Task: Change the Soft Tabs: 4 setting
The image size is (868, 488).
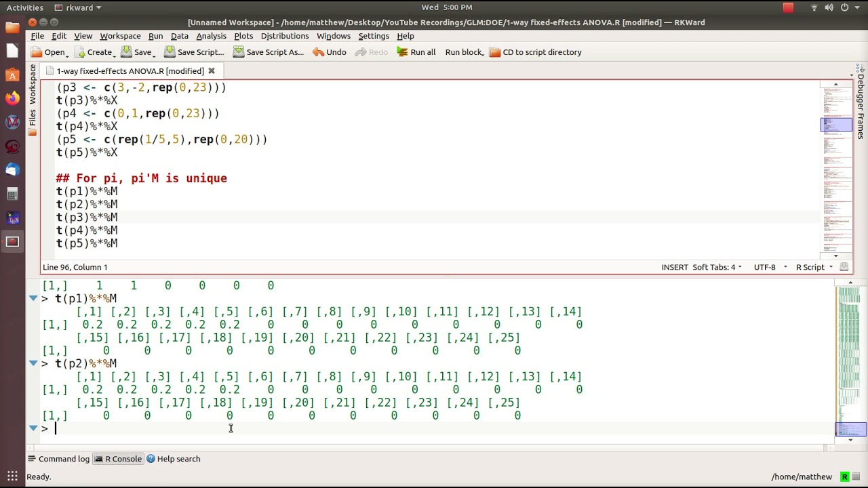Action: tap(717, 267)
